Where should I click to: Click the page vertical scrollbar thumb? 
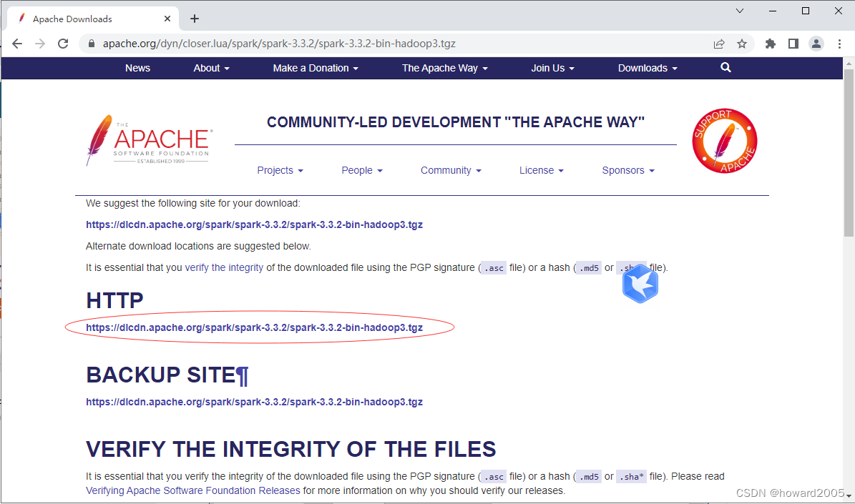849,152
